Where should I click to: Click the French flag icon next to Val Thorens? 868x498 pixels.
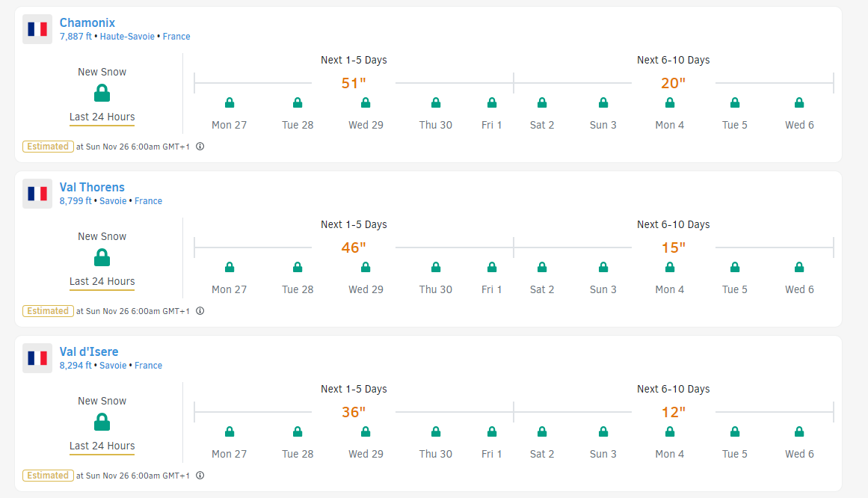click(37, 194)
